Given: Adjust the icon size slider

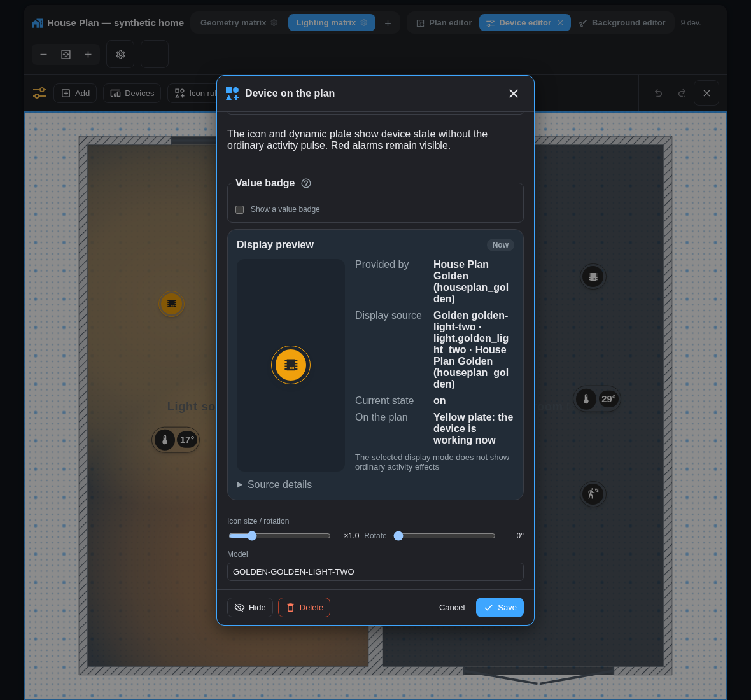Looking at the screenshot, I should (x=279, y=536).
